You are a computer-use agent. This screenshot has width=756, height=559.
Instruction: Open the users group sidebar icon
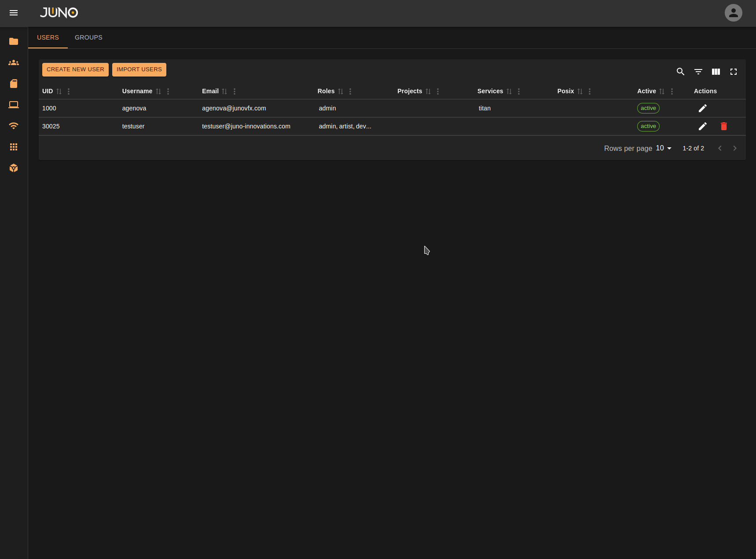[x=14, y=62]
